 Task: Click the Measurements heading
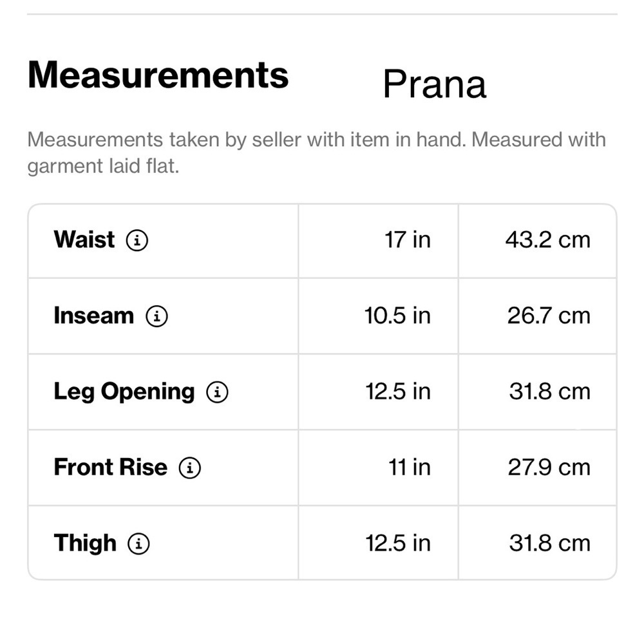point(158,75)
